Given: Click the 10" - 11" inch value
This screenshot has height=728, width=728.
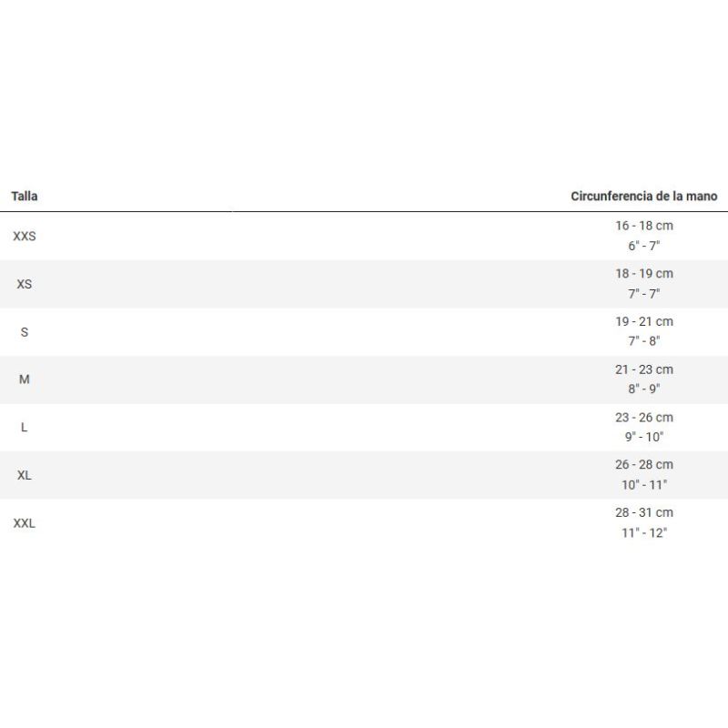Looking at the screenshot, I should (644, 485).
